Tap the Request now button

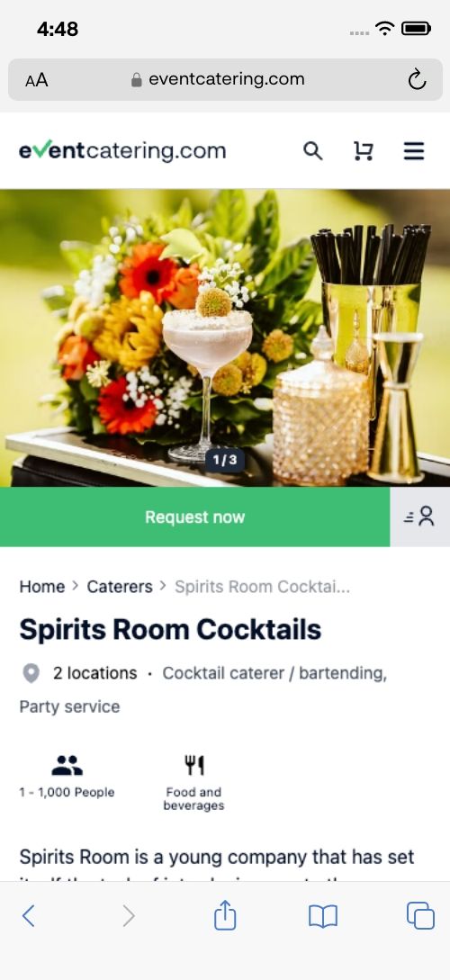point(195,517)
